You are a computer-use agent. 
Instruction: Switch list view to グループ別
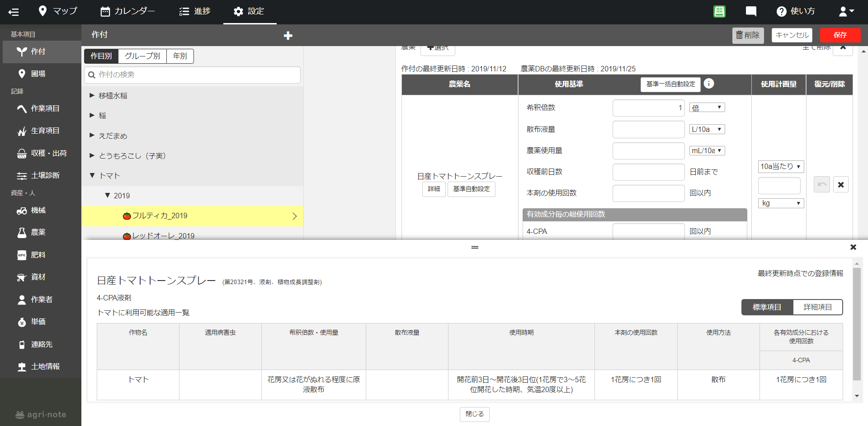click(142, 56)
